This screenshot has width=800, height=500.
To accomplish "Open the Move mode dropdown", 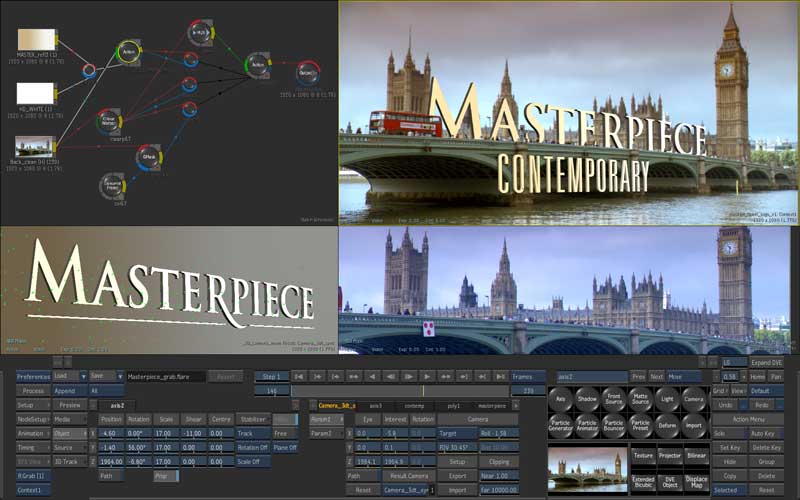I will 684,377.
